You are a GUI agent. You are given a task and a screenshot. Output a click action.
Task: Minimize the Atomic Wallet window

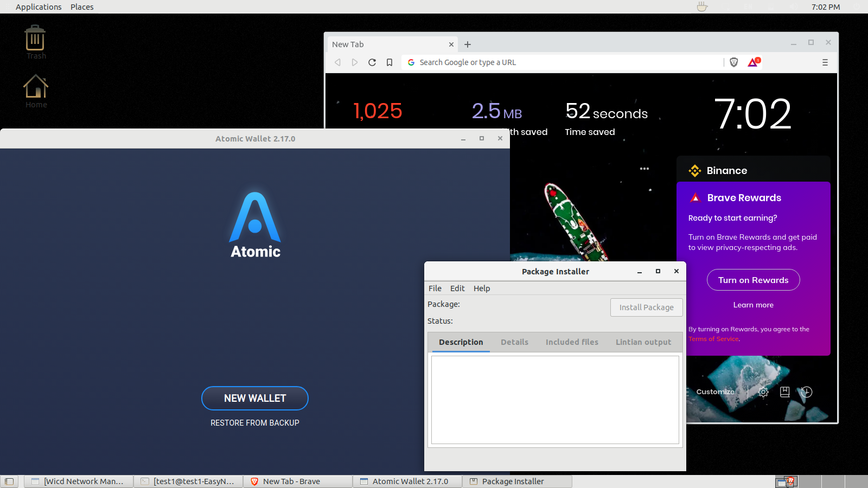coord(463,139)
